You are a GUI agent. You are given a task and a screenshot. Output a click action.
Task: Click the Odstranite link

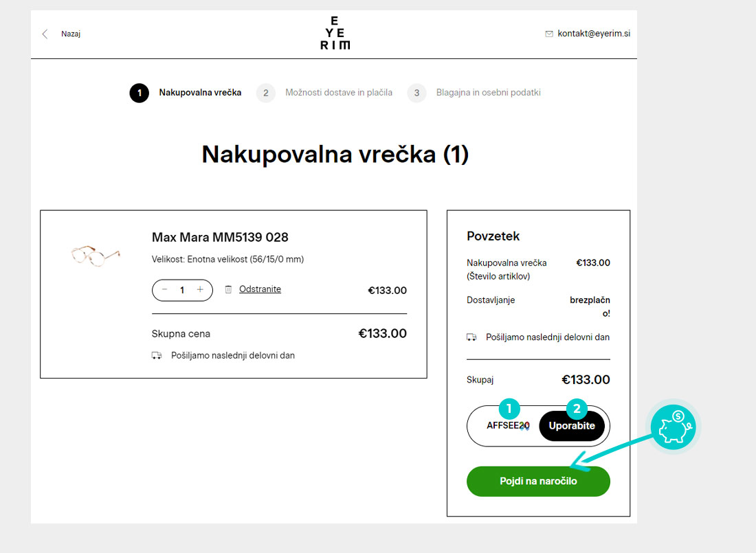[x=260, y=289]
